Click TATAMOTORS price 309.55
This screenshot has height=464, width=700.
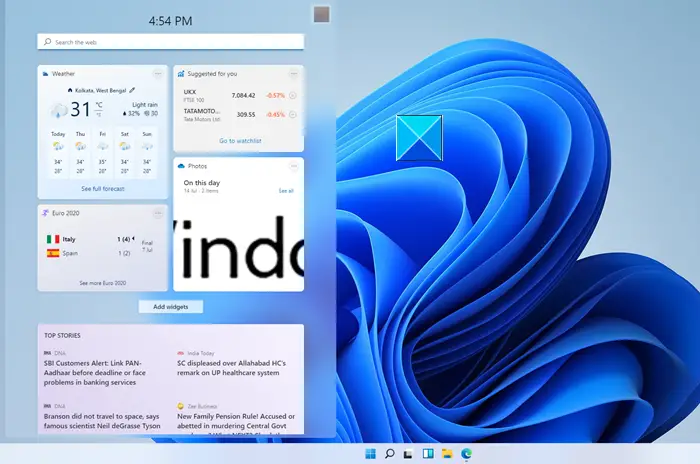pyautogui.click(x=246, y=115)
